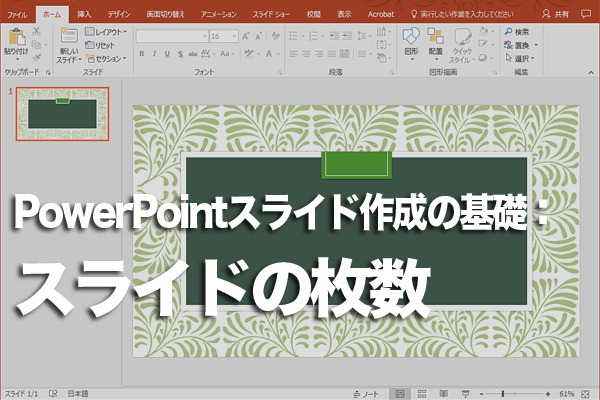This screenshot has width=600, height=400.
Task: Click the increase indent icon
Action: tap(347, 36)
